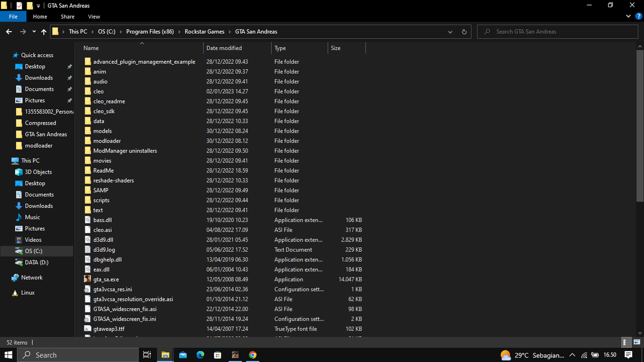
Task: Open Network in navigation pane
Action: [x=32, y=278]
